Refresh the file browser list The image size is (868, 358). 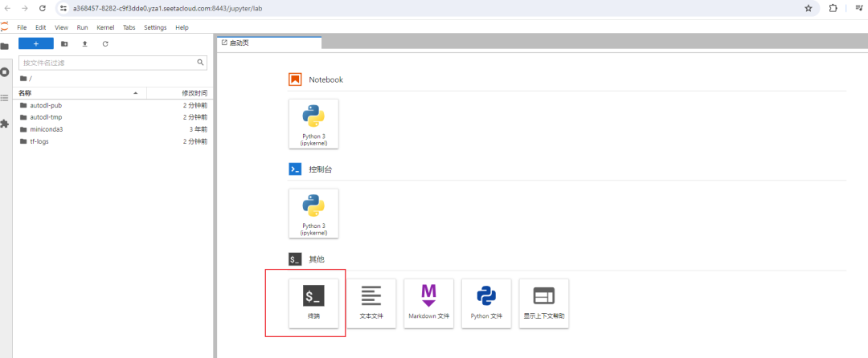[105, 43]
